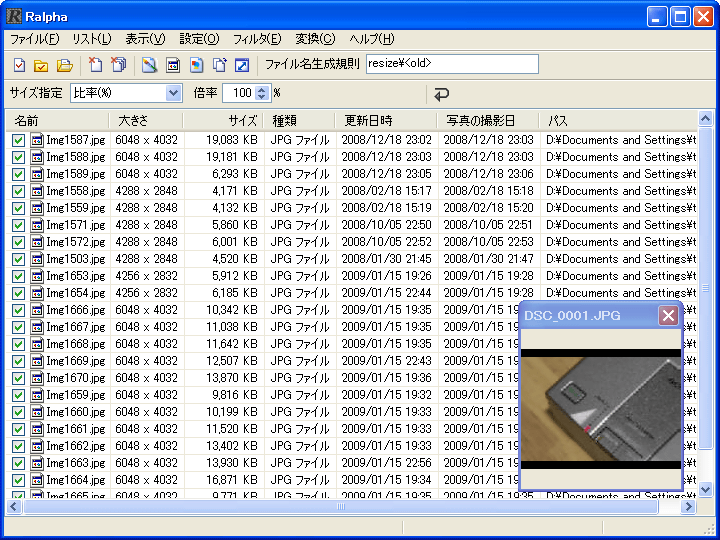
Task: Click the 倍率 spinner up arrow
Action: (x=263, y=89)
